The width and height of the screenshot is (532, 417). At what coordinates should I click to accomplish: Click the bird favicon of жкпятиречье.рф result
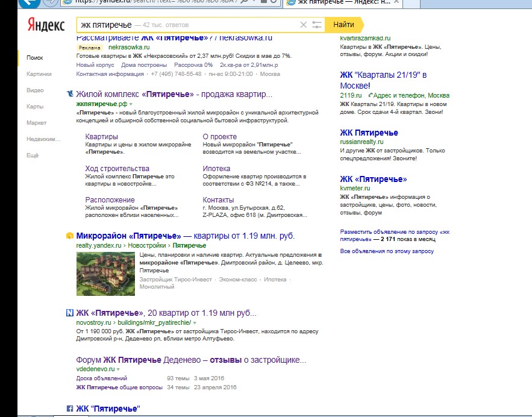[70, 93]
